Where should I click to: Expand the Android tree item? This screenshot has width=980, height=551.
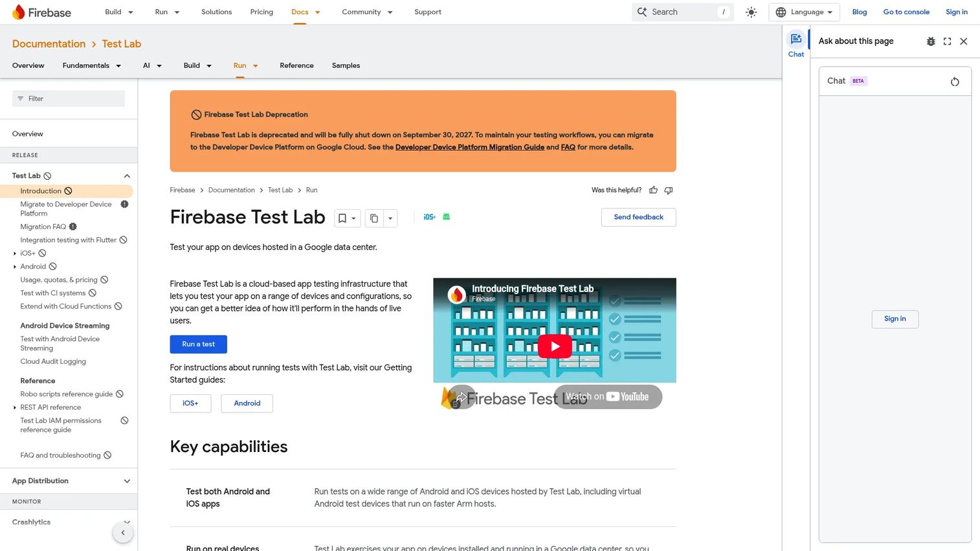tap(15, 267)
